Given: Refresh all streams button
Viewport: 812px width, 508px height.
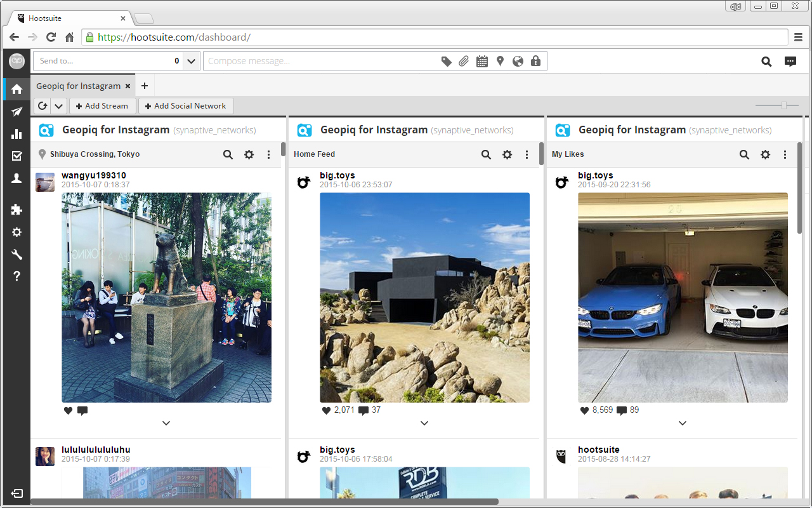Looking at the screenshot, I should point(43,106).
